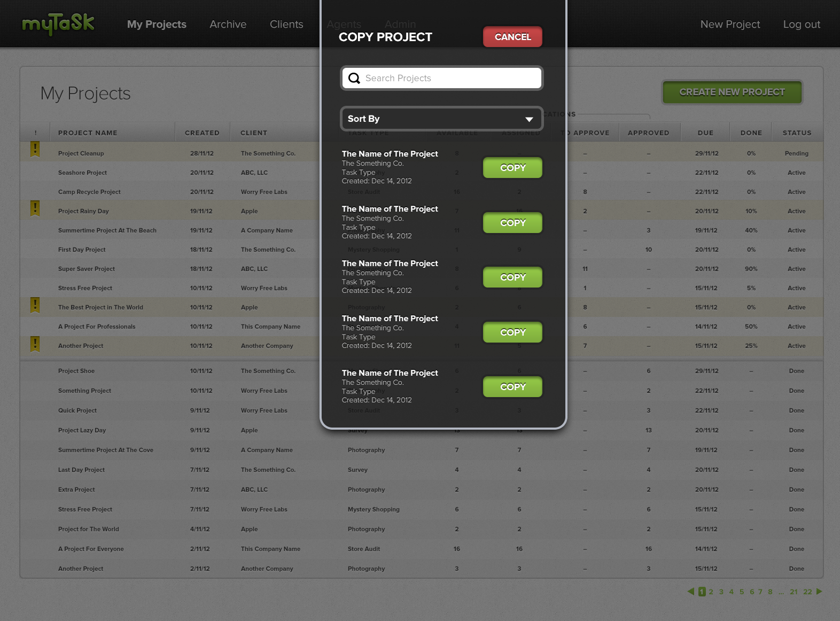Jump to page 22 in pagination
This screenshot has width=840, height=621.
coord(807,592)
